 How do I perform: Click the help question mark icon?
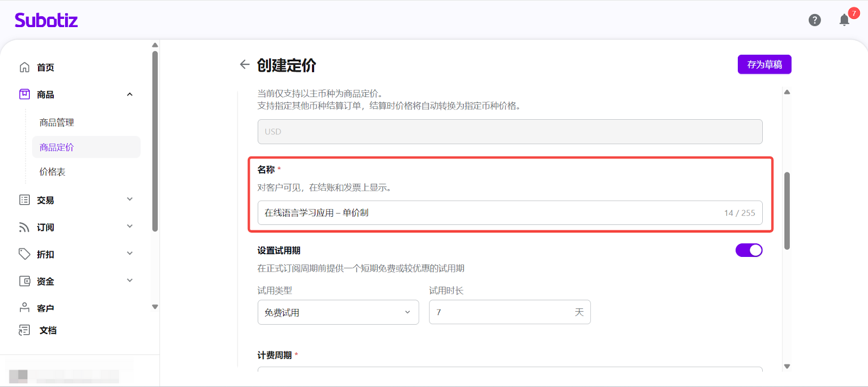814,20
